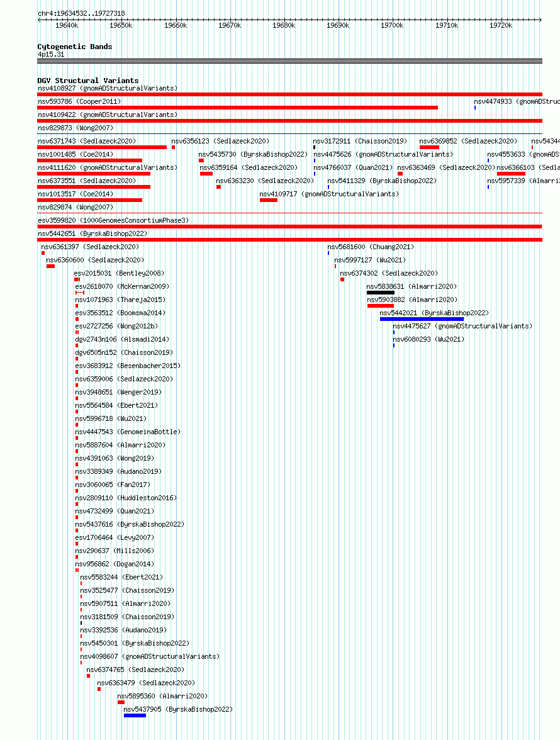Screen dimensions: 560x740
Task: Select nsv6360600 (Sedlazeck2020) label
Action: click(95, 260)
